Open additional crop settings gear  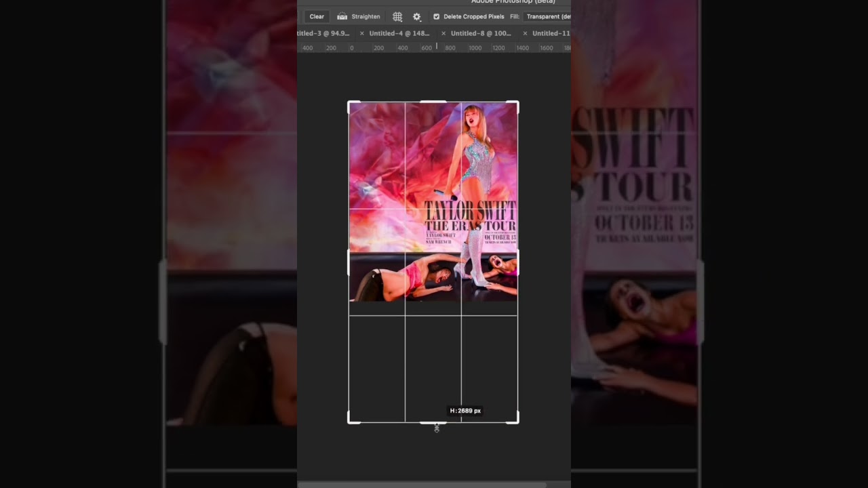pos(416,16)
